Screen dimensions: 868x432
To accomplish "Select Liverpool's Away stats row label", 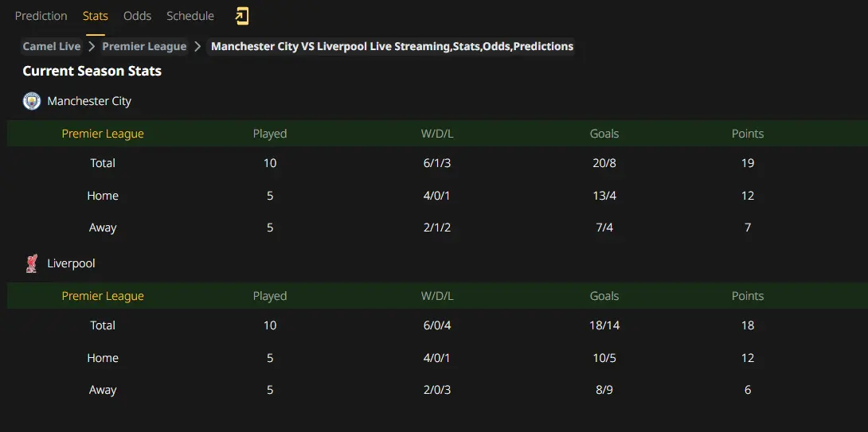I will [103, 390].
